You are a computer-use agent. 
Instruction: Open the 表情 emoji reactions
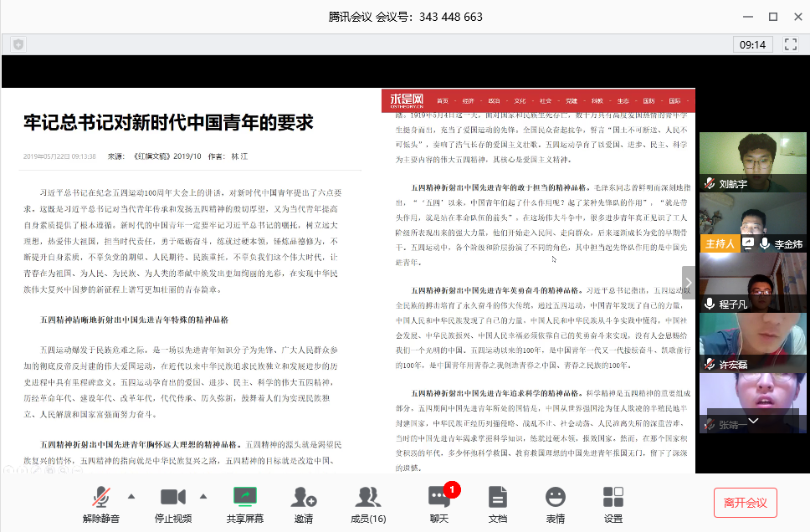click(555, 504)
